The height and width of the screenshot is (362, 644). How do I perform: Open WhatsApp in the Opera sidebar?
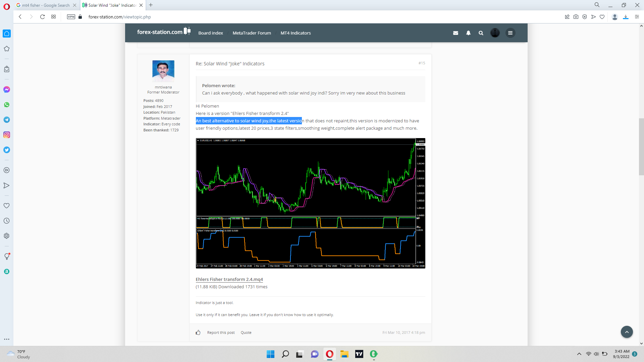tap(6, 105)
